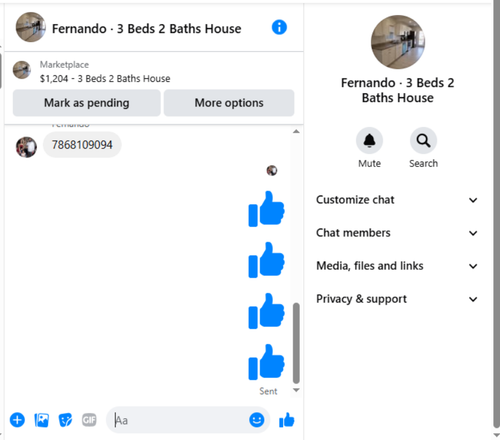Click Mark as pending button

pyautogui.click(x=87, y=103)
